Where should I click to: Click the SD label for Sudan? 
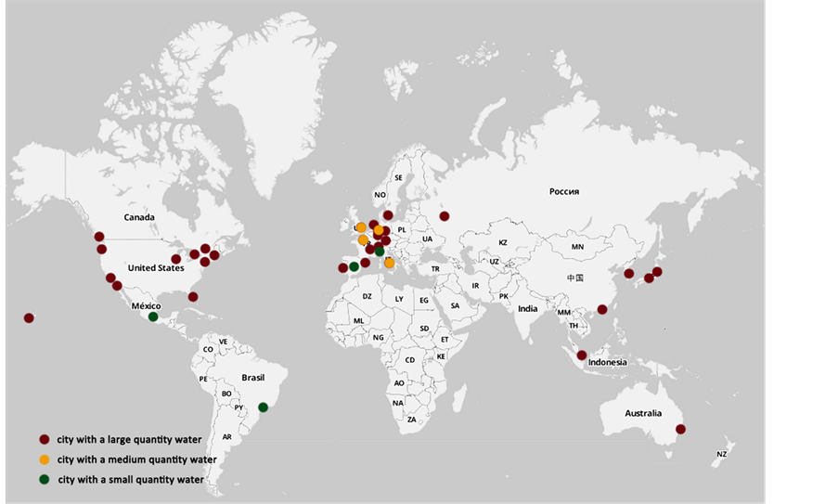click(424, 329)
